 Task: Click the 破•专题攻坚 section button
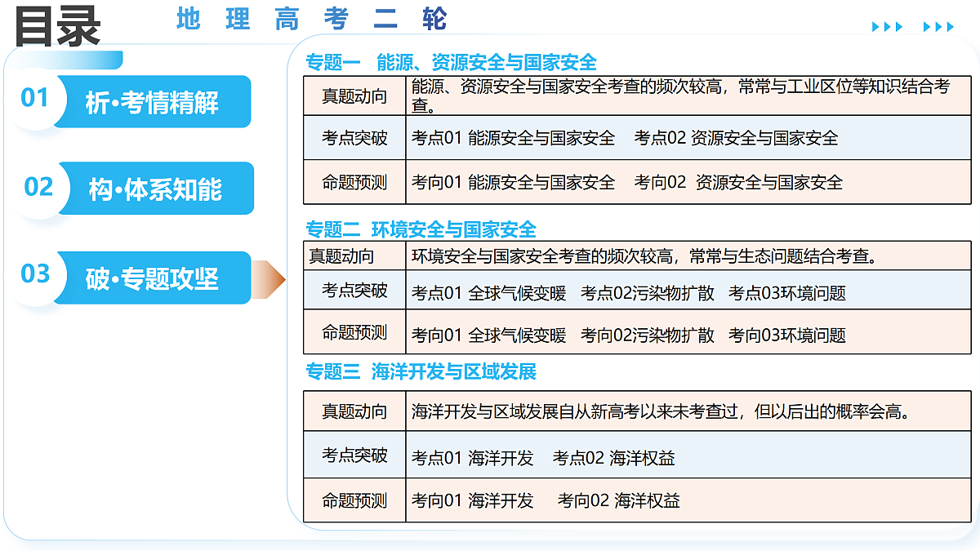(x=153, y=278)
